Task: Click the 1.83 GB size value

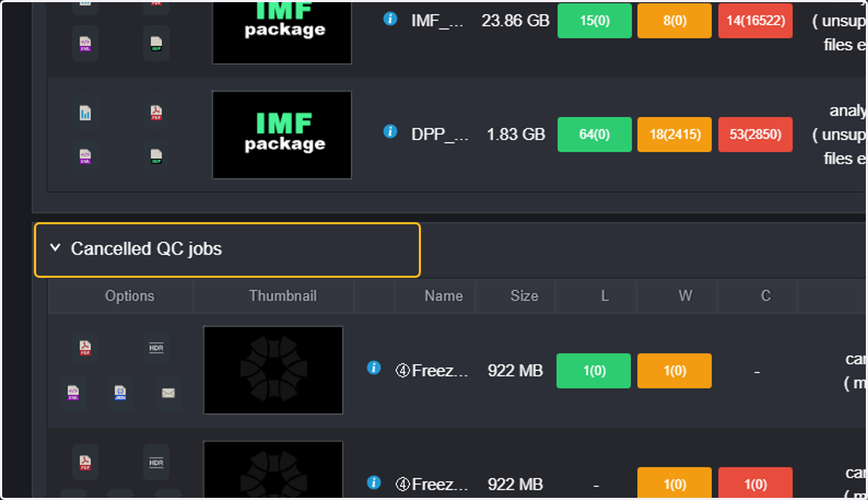Action: (516, 135)
